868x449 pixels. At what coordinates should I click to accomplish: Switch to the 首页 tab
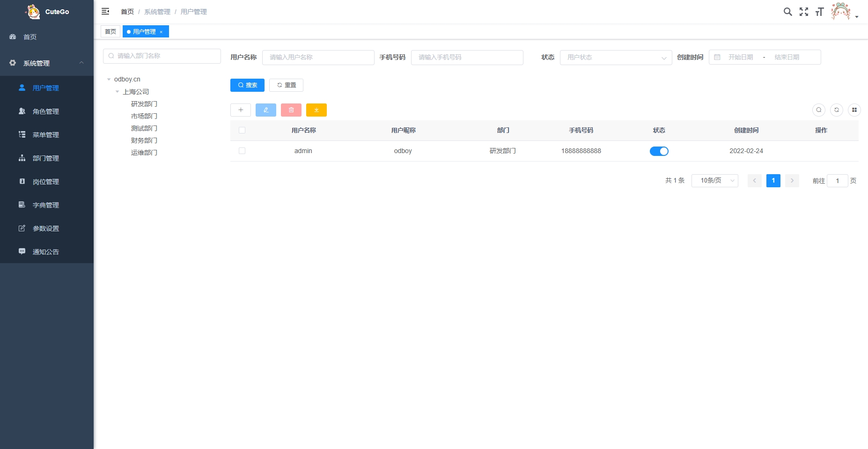110,31
